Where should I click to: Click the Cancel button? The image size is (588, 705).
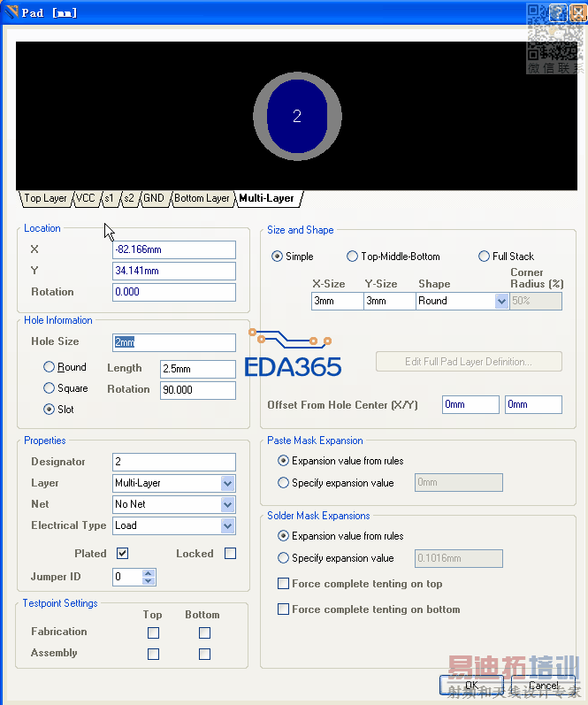point(543,686)
